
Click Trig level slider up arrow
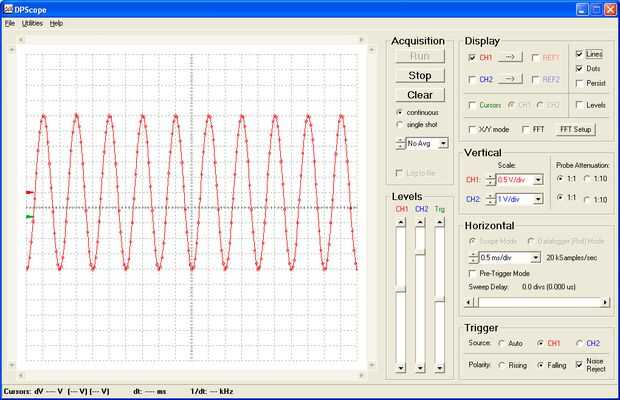[439, 223]
